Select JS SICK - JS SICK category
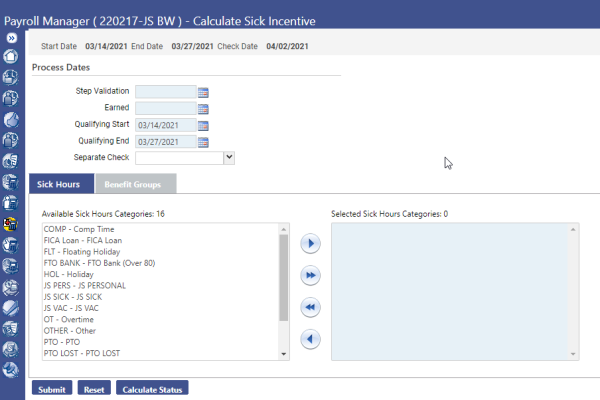Viewport: 600px width, 400px height. [x=77, y=297]
